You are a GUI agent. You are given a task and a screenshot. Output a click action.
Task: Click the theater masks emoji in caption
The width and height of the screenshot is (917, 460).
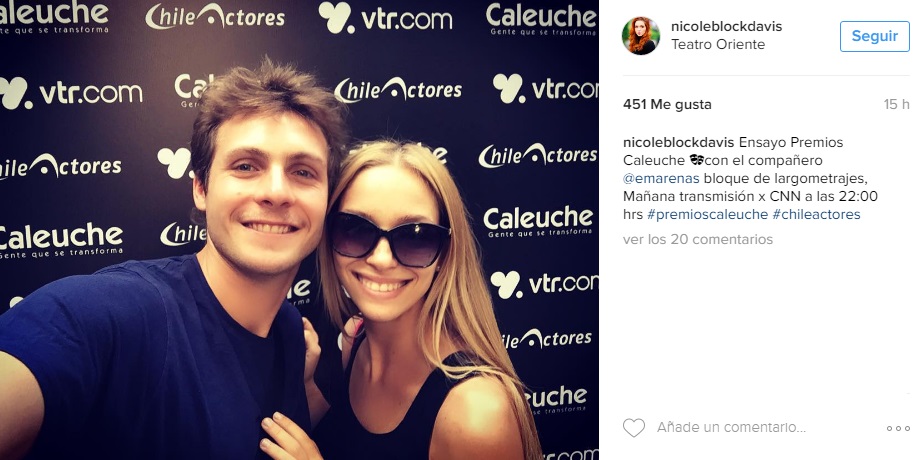696,160
